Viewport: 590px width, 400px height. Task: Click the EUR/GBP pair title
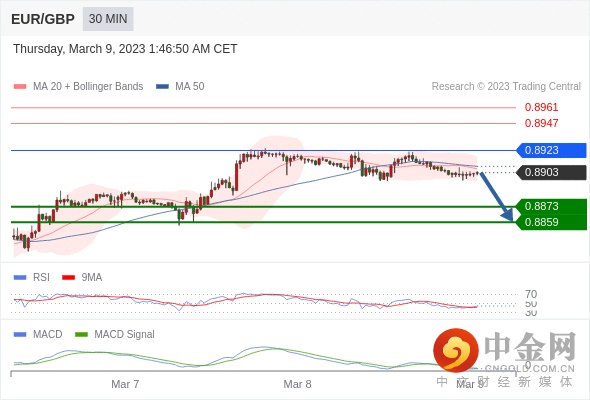tap(43, 19)
